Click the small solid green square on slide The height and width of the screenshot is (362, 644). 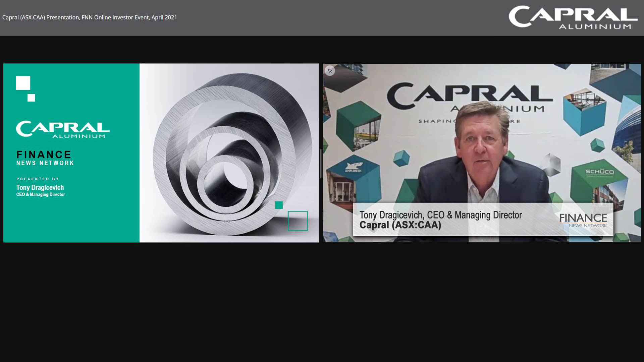279,205
